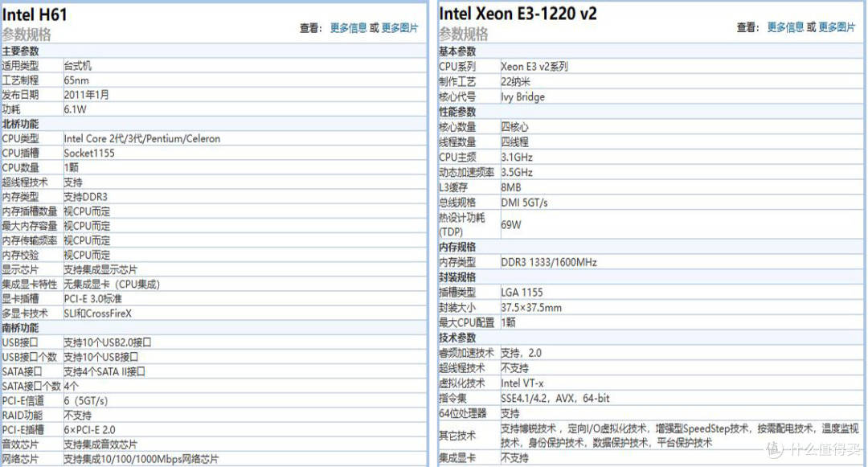Click "视CPU而定" in 内存插槽数量 row
The image size is (868, 467).
[x=87, y=211]
